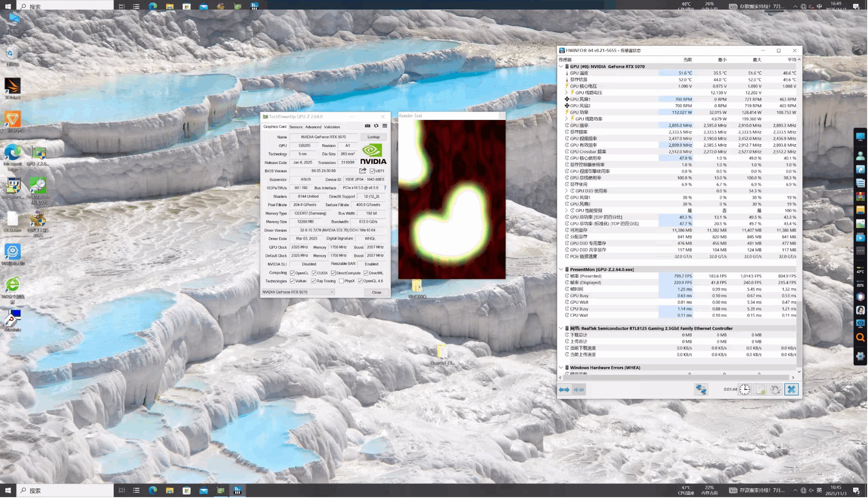
Task: Click the Bus Interface question mark icon
Action: pos(385,188)
